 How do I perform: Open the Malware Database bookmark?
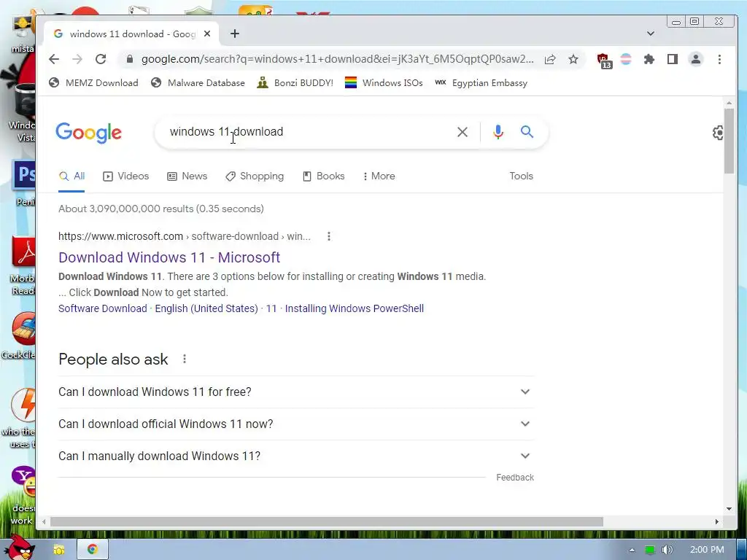click(x=198, y=83)
